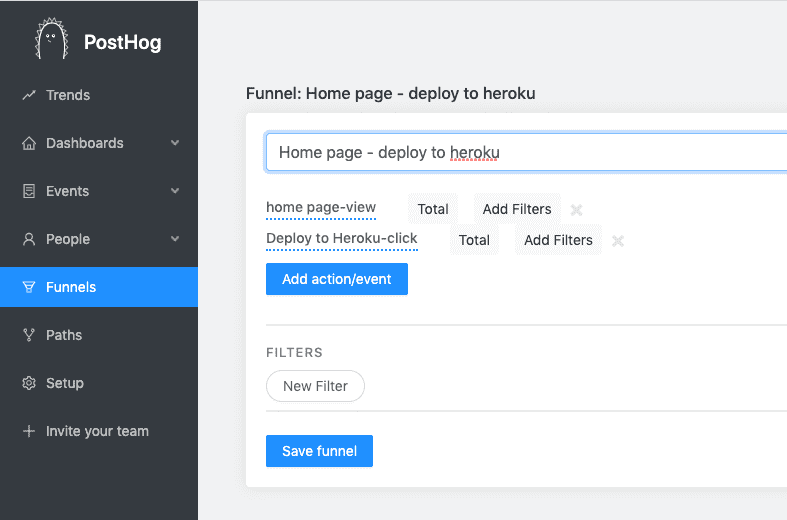Open Total dropdown for home page-view

click(433, 209)
